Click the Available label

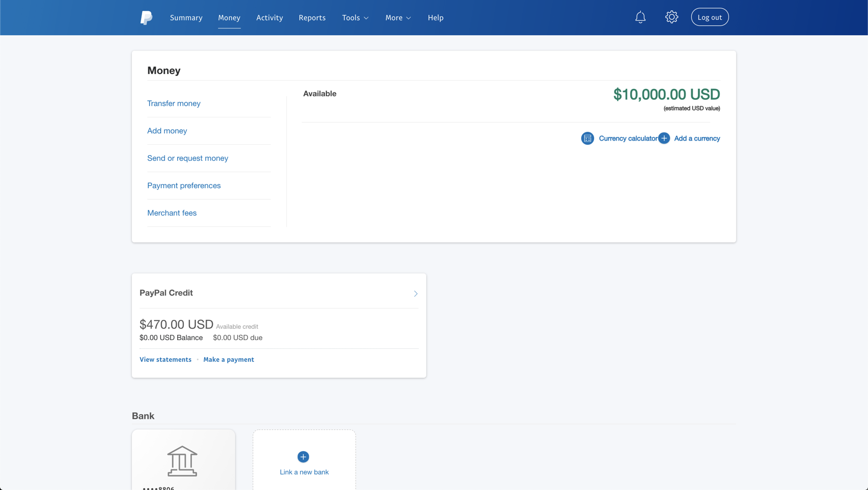pyautogui.click(x=320, y=94)
